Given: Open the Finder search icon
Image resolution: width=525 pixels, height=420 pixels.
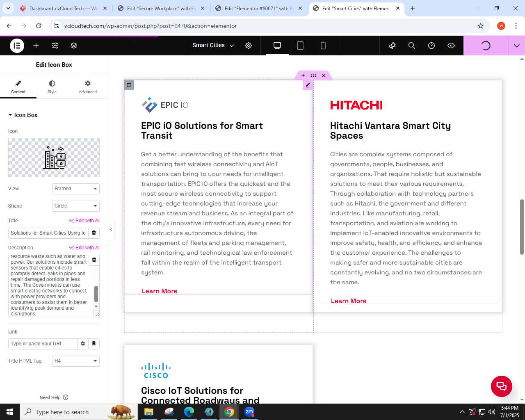Looking at the screenshot, I should coord(412,46).
